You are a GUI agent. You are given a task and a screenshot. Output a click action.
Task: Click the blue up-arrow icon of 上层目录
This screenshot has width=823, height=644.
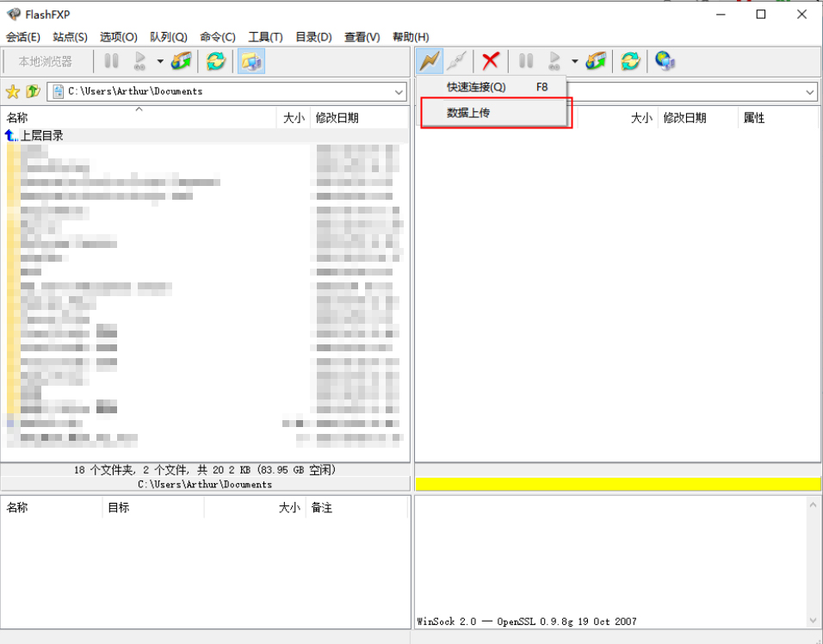click(x=11, y=135)
